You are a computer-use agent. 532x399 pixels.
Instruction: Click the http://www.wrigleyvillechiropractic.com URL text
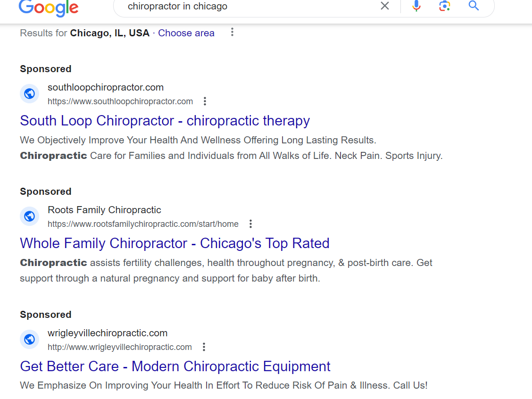120,347
